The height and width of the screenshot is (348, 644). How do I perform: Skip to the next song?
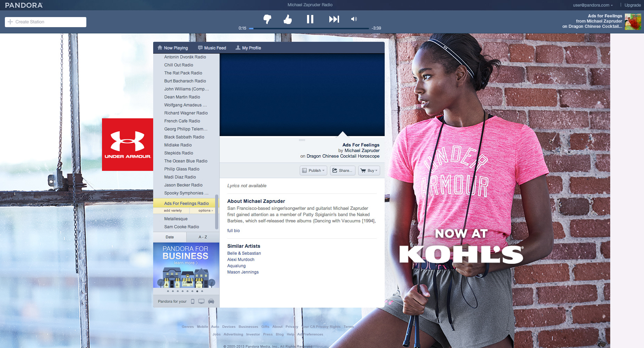click(x=334, y=19)
